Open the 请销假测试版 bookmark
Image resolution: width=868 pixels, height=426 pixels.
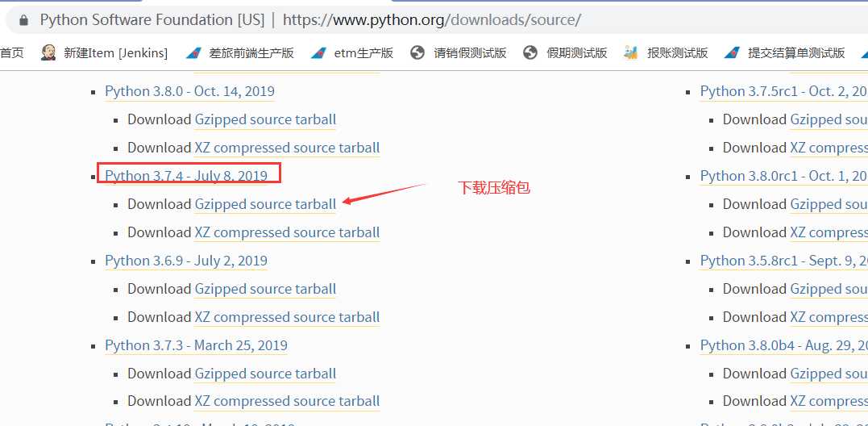pos(470,53)
